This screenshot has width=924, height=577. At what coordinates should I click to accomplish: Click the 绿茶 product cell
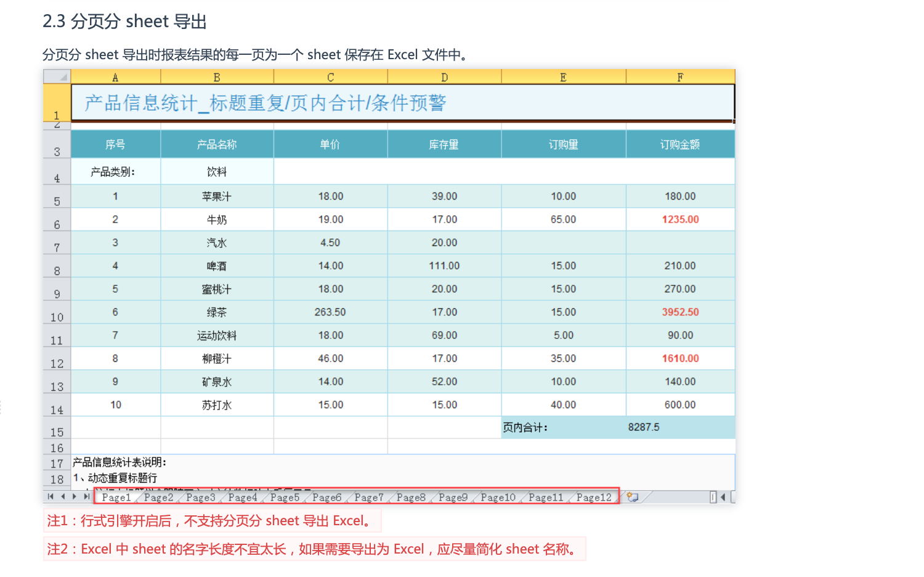coord(217,313)
